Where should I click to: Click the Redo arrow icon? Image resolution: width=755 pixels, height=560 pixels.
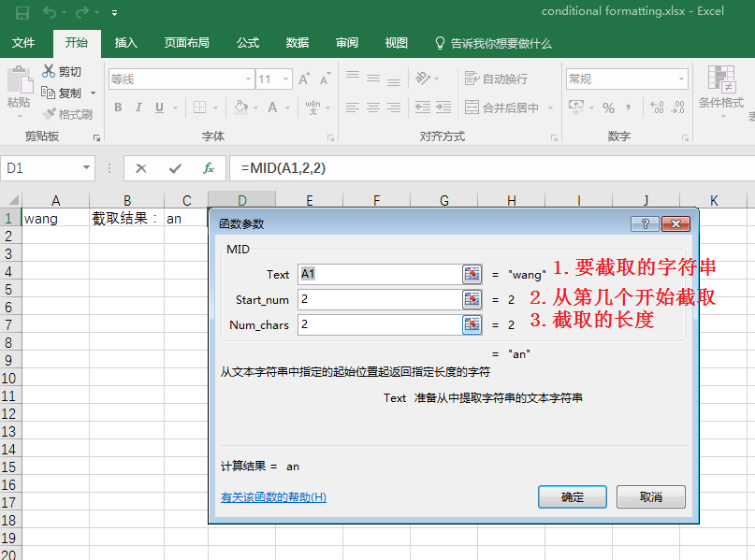82,12
